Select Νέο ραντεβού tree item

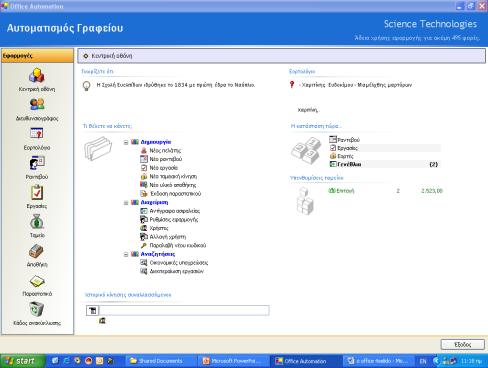tap(166, 159)
